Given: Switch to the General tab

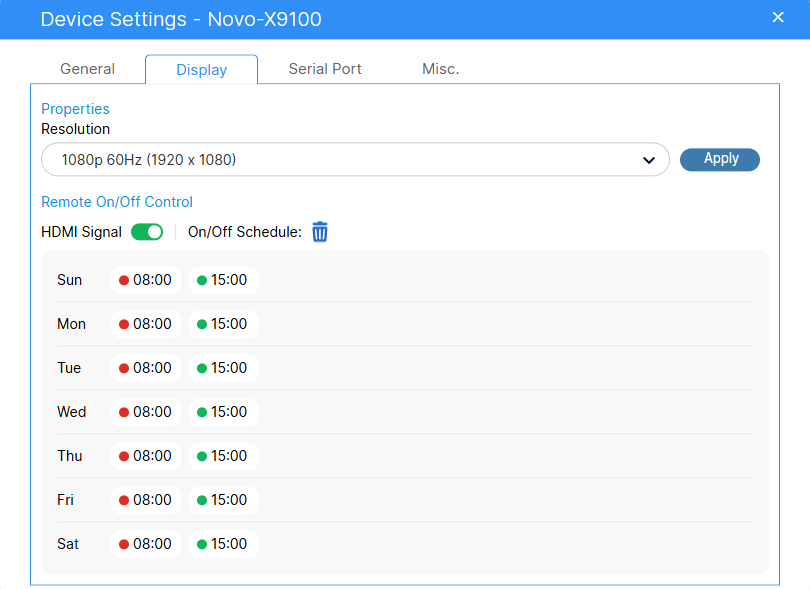Looking at the screenshot, I should coord(88,69).
